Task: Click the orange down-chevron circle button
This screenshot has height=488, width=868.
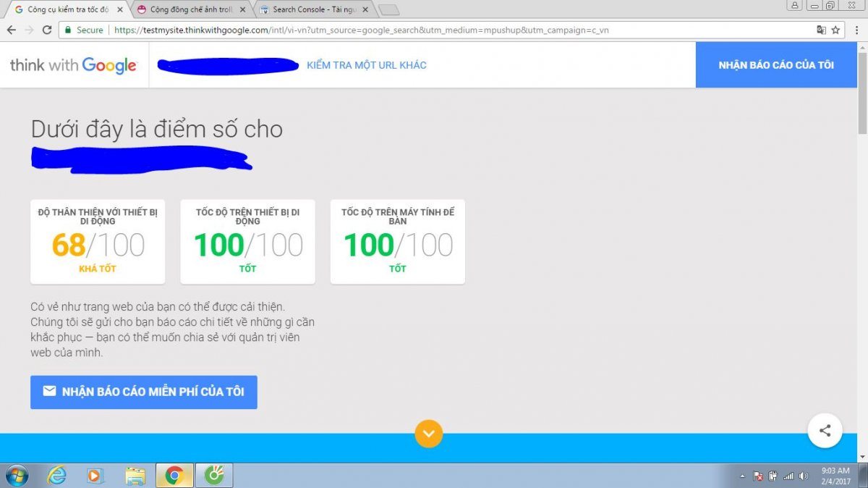Action: [429, 434]
